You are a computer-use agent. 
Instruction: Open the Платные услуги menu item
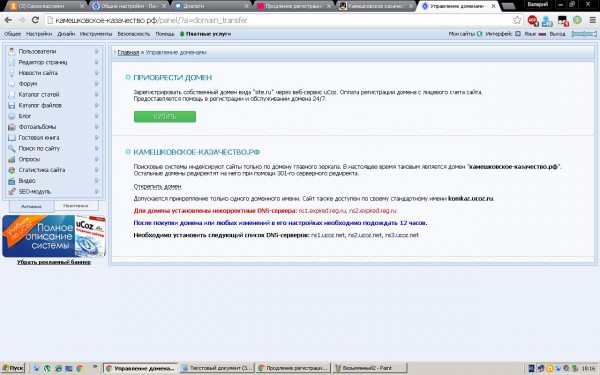(205, 34)
